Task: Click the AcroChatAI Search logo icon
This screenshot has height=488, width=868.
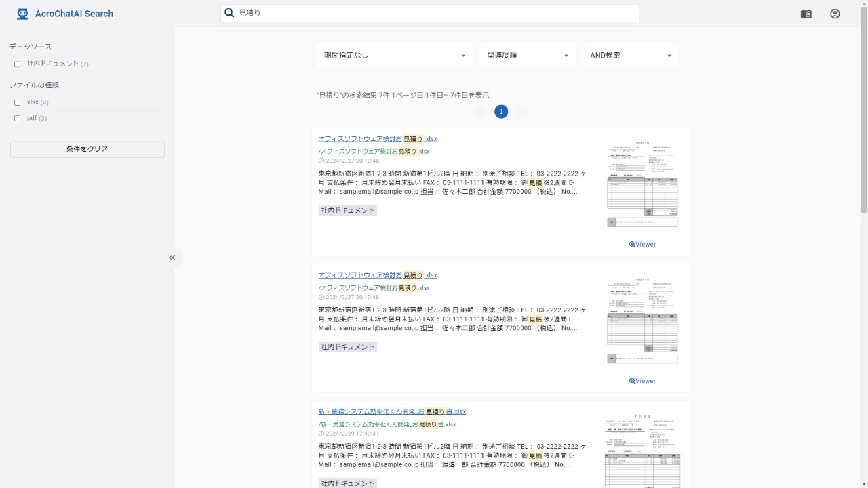Action: tap(23, 14)
